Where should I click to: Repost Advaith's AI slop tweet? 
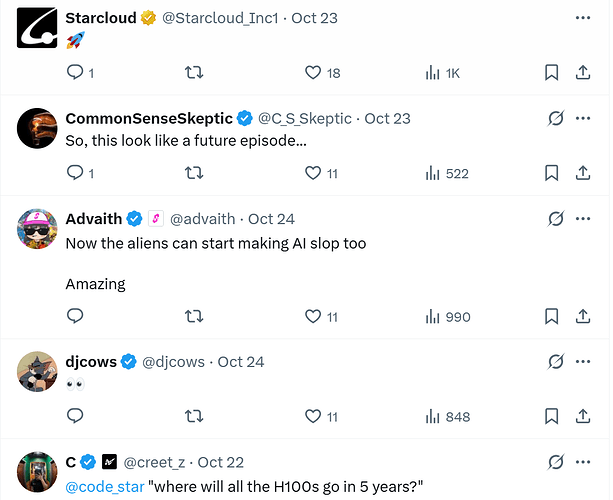pyautogui.click(x=195, y=317)
